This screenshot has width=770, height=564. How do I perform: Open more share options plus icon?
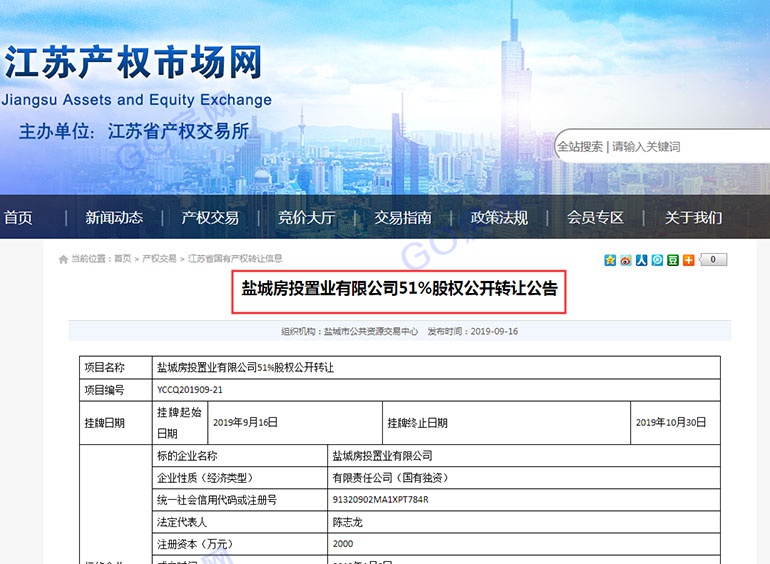(x=688, y=260)
